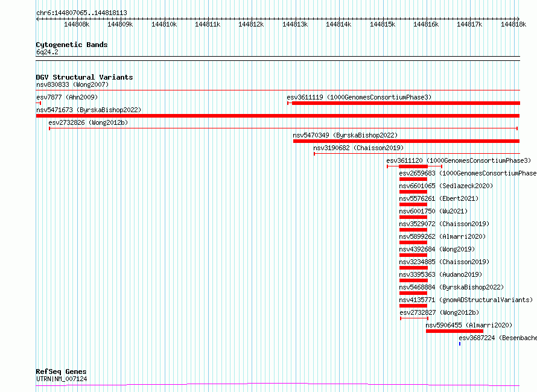
Task: Click the 6q24.2 band label
Action: (x=47, y=52)
